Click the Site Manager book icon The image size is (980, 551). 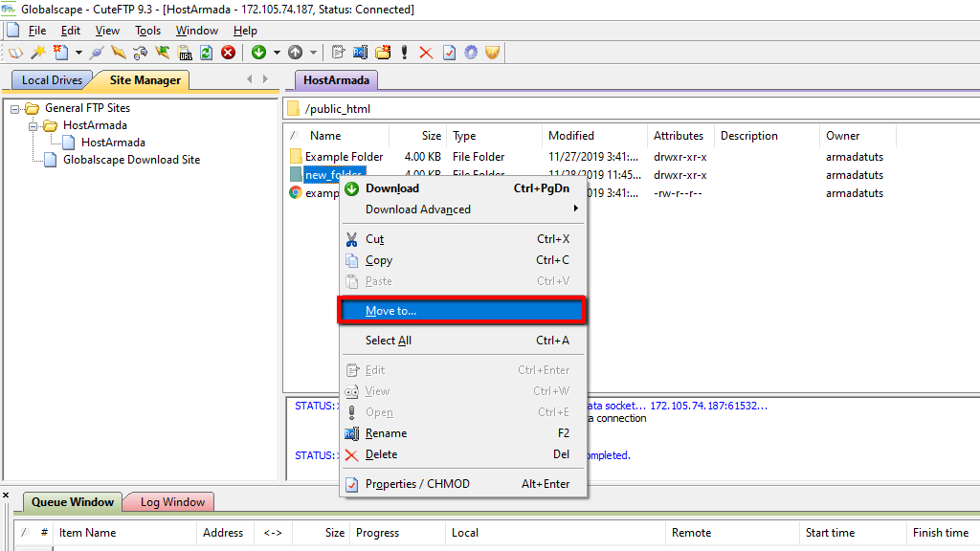(16, 53)
